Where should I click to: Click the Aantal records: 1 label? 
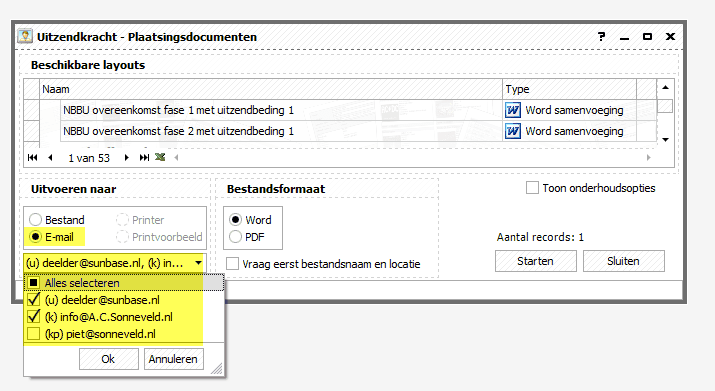[540, 237]
